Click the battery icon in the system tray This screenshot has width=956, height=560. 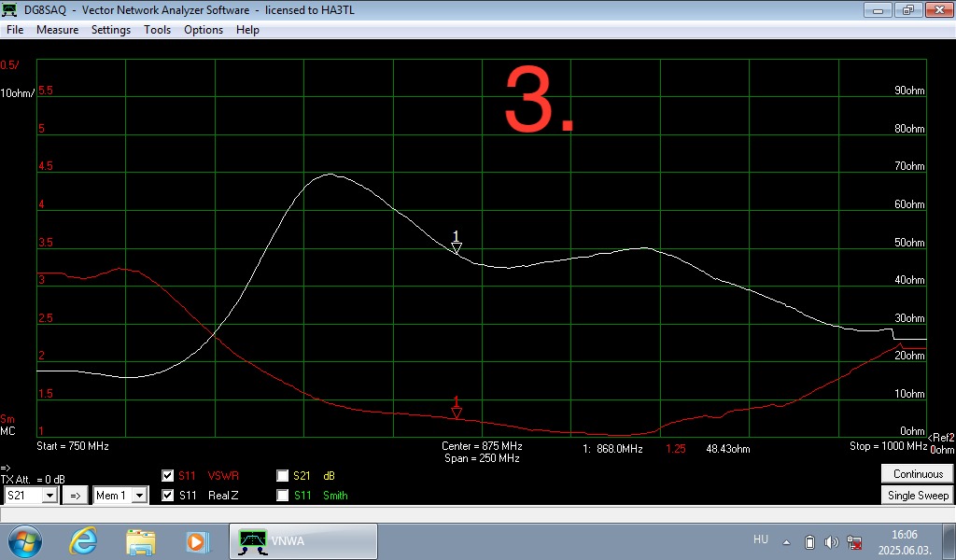pyautogui.click(x=810, y=541)
